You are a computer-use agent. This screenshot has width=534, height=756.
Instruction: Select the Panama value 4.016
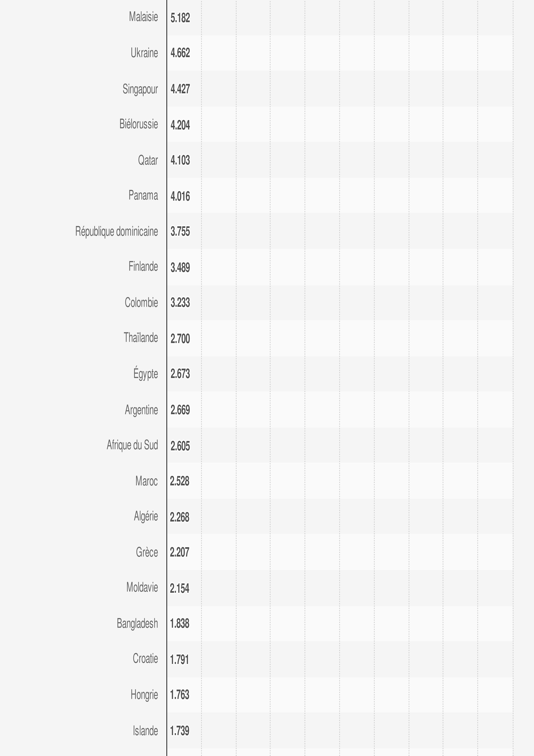[180, 196]
